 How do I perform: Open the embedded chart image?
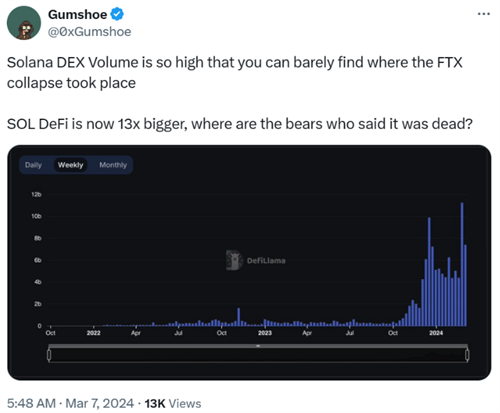click(x=249, y=262)
